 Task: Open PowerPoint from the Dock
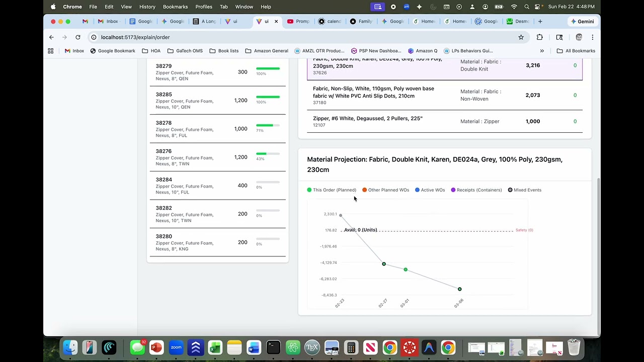coord(156,347)
